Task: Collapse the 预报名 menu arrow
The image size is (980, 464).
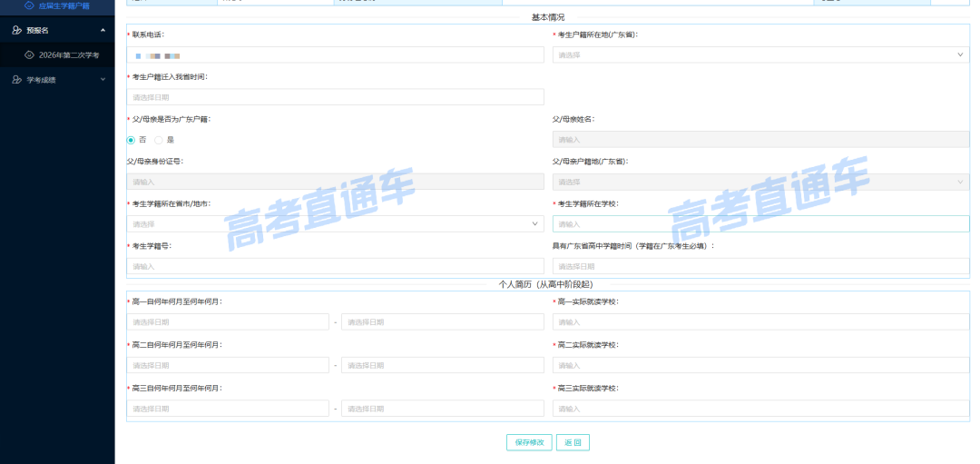Action: 103,30
